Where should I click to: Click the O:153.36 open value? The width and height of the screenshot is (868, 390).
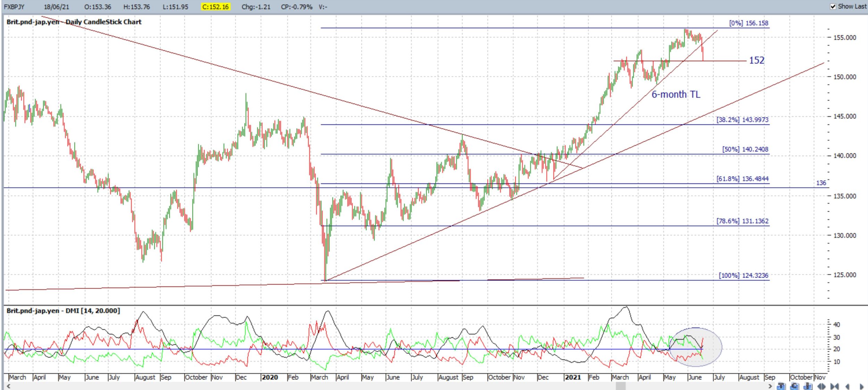pyautogui.click(x=98, y=7)
